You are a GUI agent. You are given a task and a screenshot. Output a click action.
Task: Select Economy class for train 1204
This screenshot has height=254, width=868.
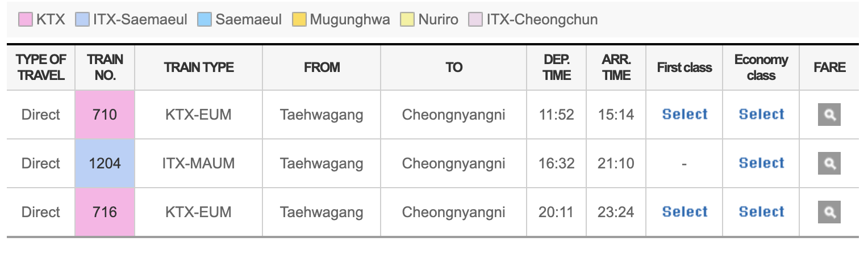click(x=761, y=163)
